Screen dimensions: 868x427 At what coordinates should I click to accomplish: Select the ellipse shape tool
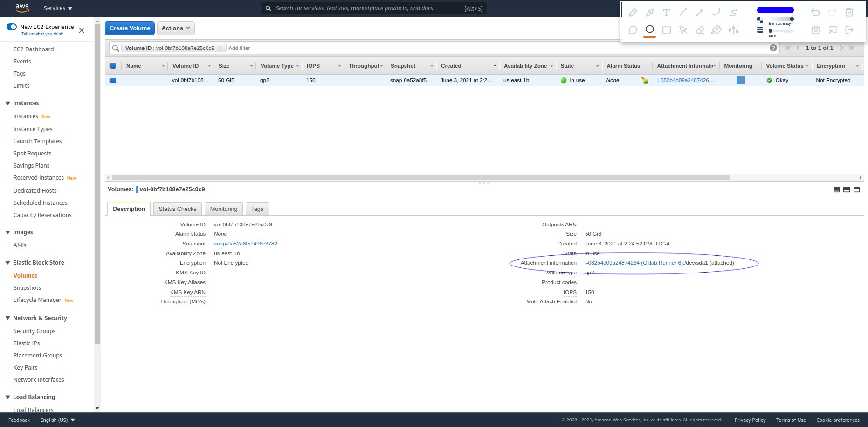point(649,29)
